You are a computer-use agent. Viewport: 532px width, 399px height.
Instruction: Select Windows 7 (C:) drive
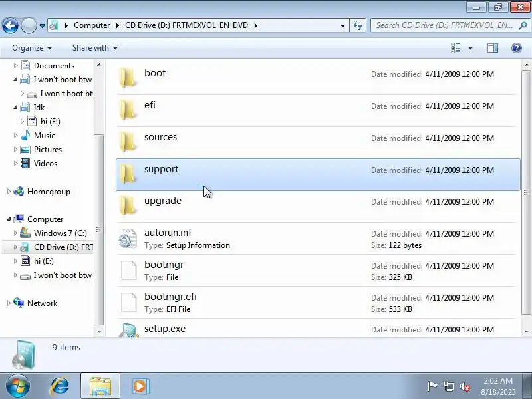60,233
